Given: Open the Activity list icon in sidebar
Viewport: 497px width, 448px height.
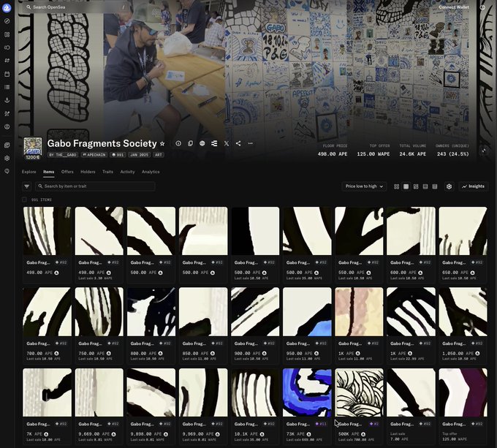Looking at the screenshot, I should point(7,87).
